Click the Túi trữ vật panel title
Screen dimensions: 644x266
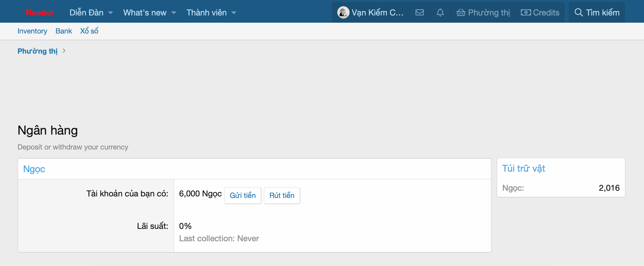pyautogui.click(x=523, y=168)
